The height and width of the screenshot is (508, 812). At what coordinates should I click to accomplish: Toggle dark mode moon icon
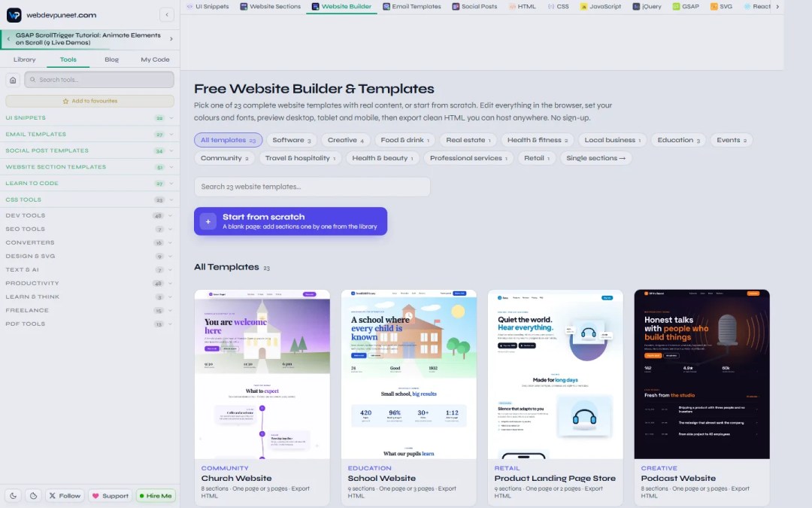click(13, 495)
